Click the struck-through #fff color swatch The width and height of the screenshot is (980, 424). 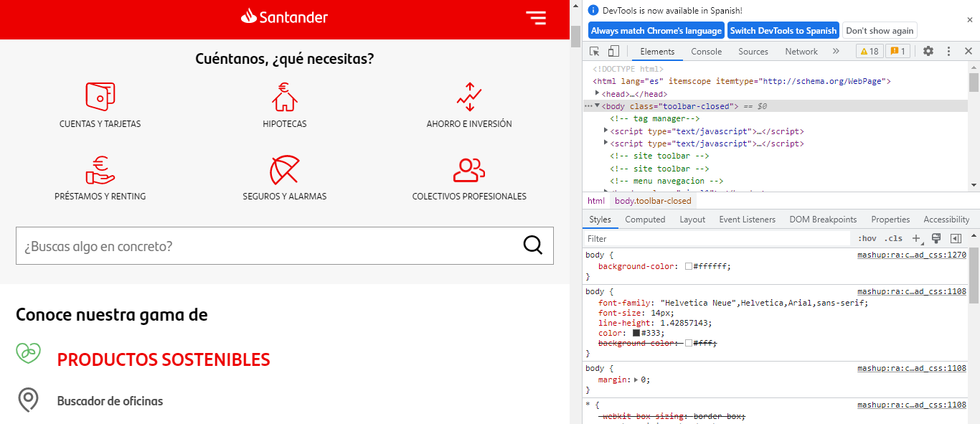[x=689, y=343]
